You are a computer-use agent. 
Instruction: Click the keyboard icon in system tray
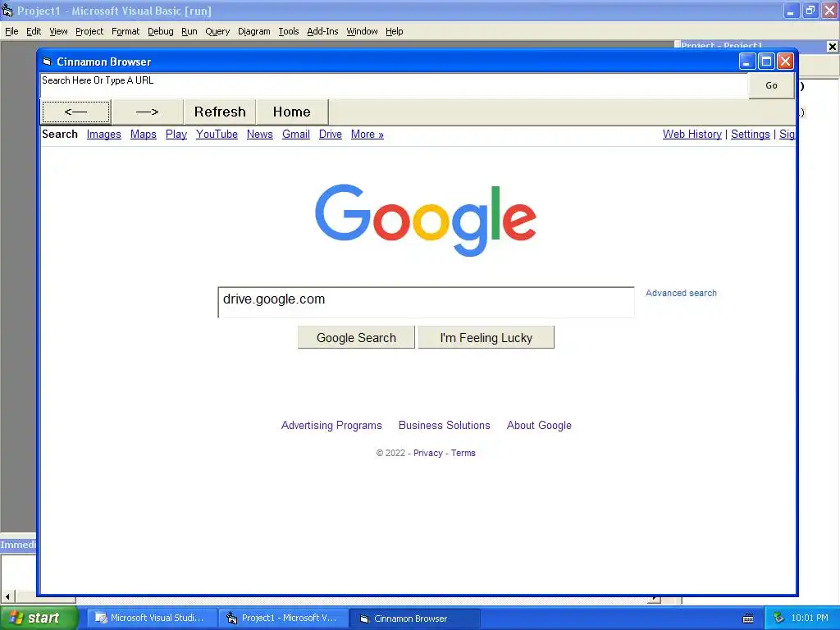pyautogui.click(x=748, y=619)
